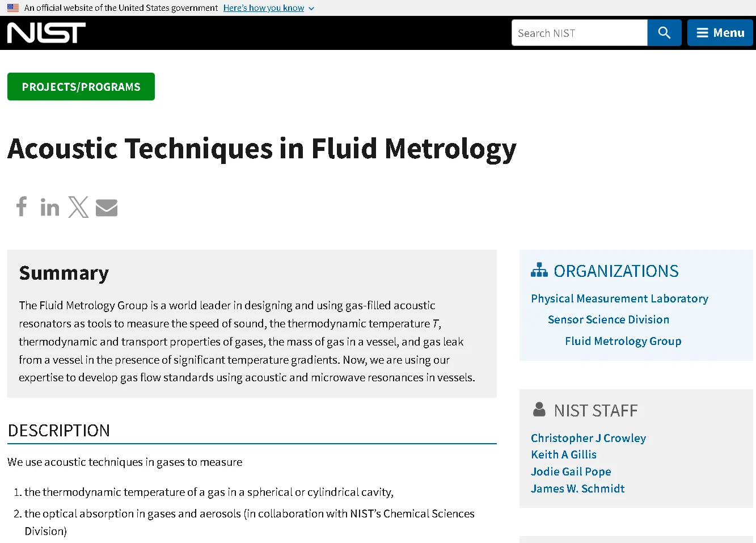Open the Fluid Metrology Group page
This screenshot has height=543, width=756.
click(x=623, y=341)
